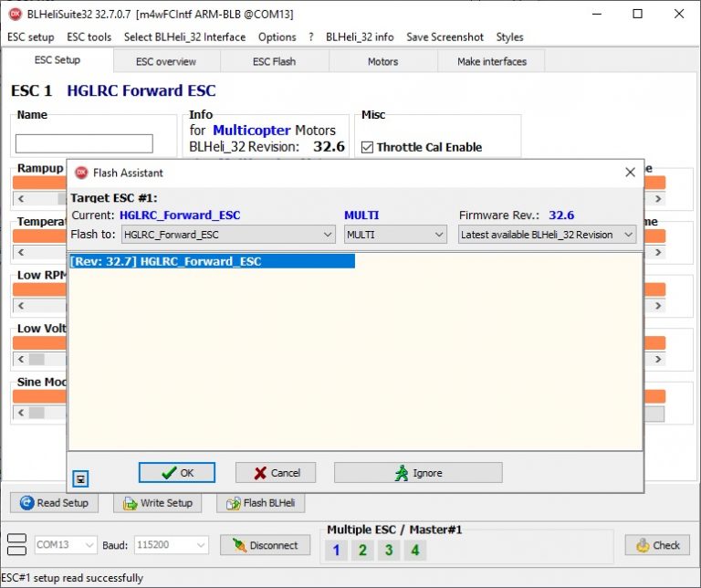Open the Latest available BLHeli_32 Revision dropdown
701x588 pixels.
coord(548,235)
